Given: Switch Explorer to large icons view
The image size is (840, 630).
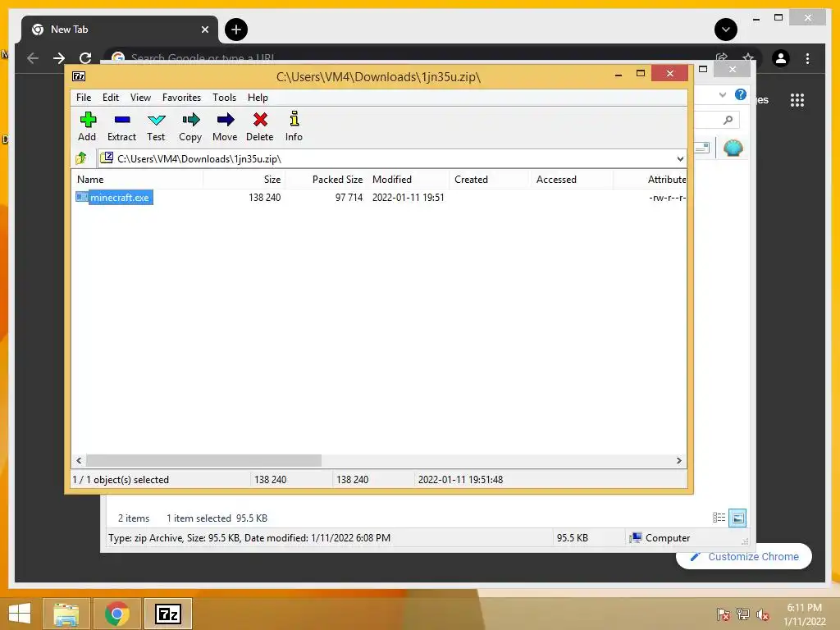Looking at the screenshot, I should (x=737, y=518).
